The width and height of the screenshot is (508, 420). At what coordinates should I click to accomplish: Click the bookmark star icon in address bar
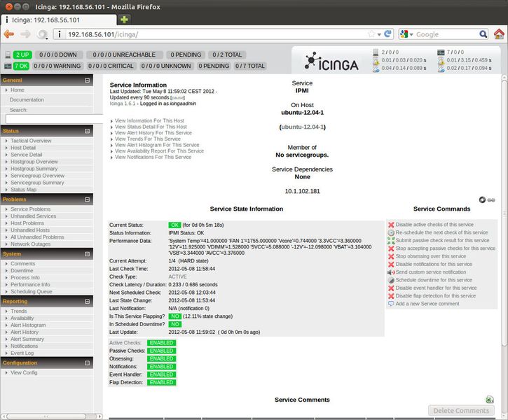click(x=371, y=34)
